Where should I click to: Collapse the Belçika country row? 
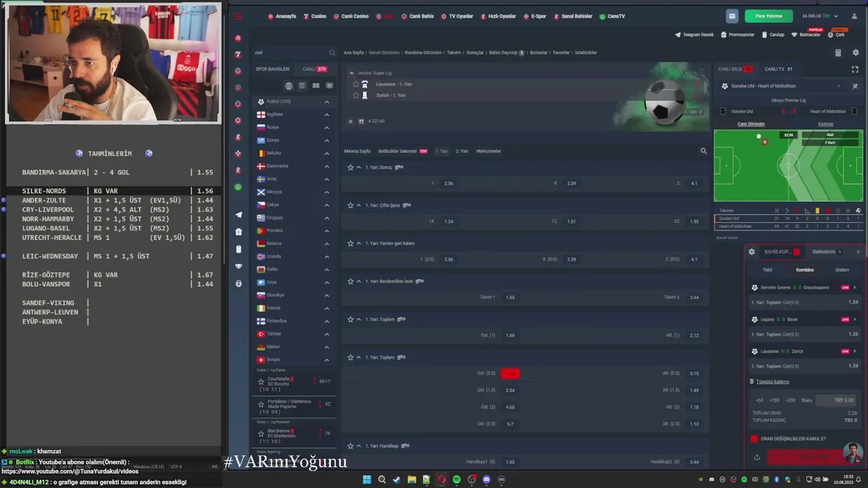[326, 153]
